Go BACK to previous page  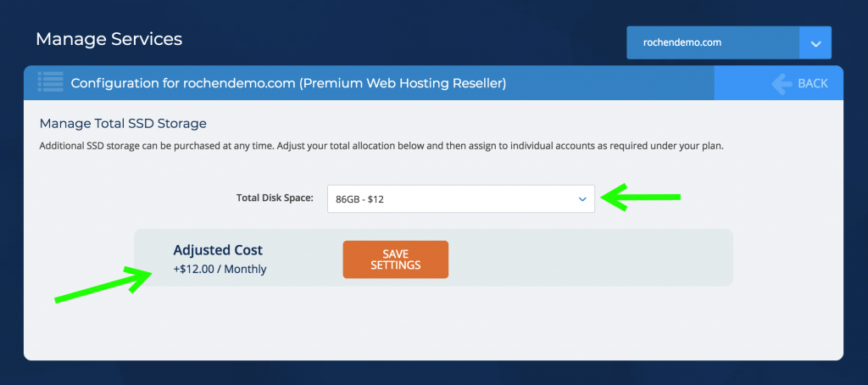tap(798, 84)
